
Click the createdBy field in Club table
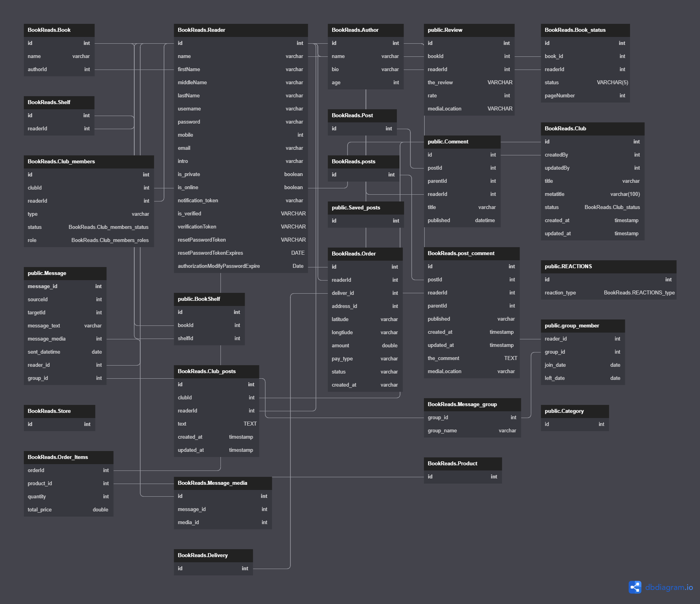coord(592,155)
